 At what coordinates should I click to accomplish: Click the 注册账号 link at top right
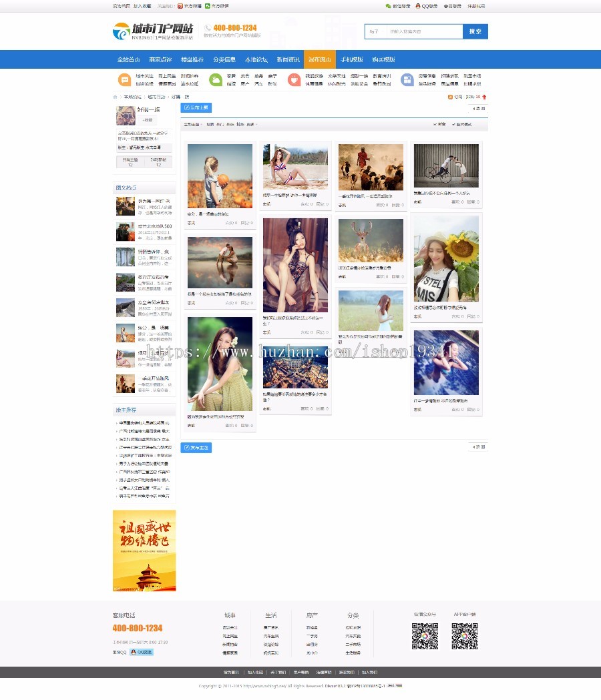click(476, 6)
